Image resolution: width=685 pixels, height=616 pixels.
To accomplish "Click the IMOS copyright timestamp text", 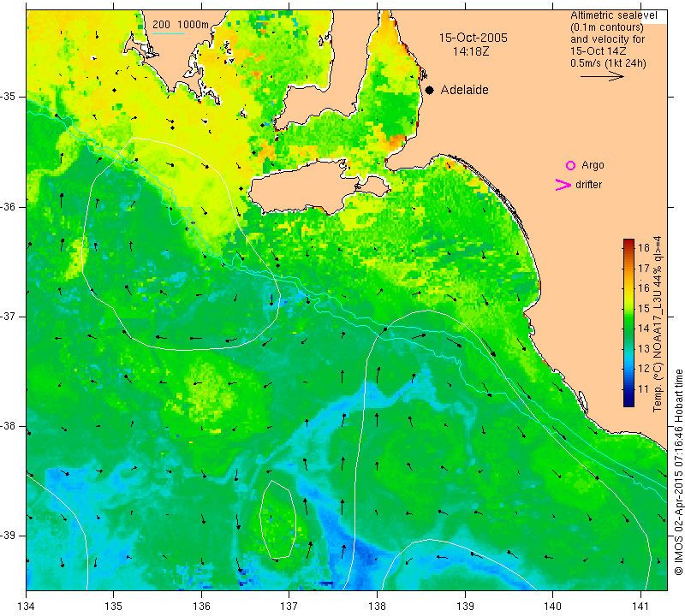I will point(678,471).
